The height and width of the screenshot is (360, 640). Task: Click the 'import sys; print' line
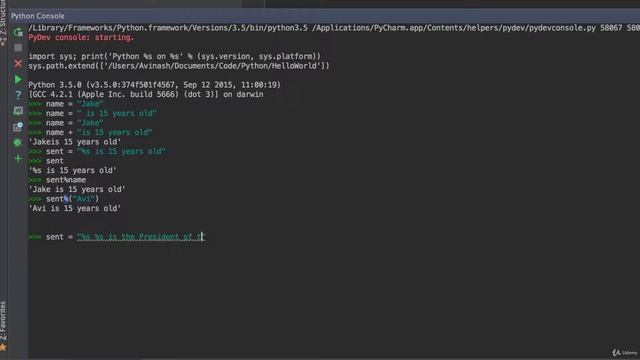click(174, 56)
